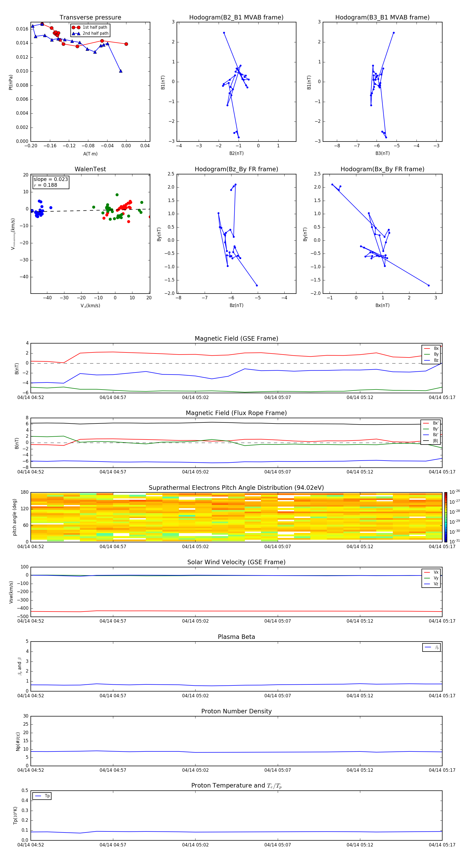This screenshot has height=868, width=473.
Task: Click the '1st half path' legend entry
Action: tap(90, 27)
